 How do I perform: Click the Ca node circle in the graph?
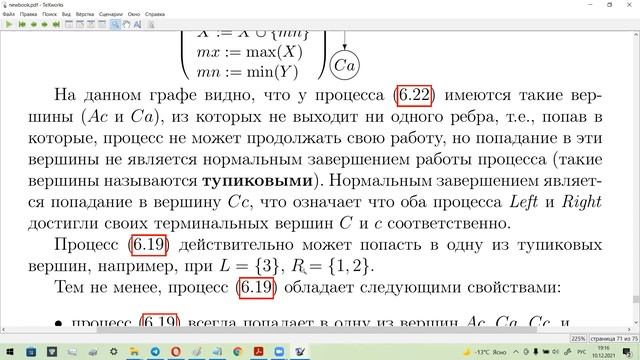tap(344, 65)
